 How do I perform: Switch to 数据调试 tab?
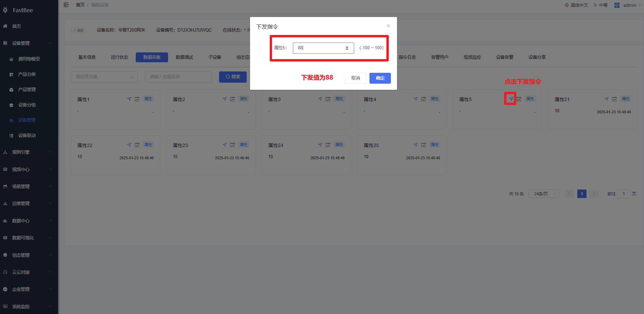coord(184,57)
